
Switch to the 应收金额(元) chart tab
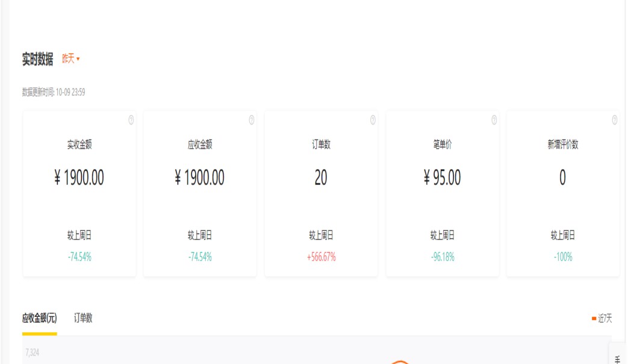tap(40, 318)
